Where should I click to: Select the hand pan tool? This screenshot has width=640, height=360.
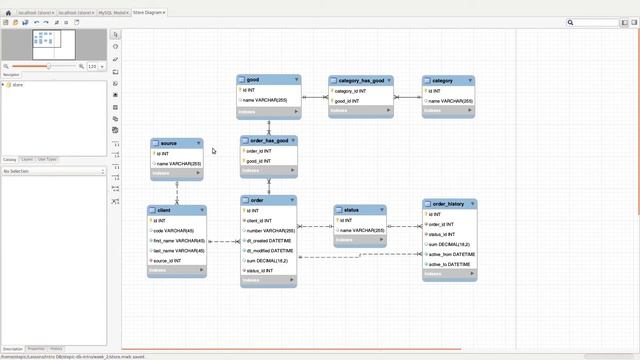116,47
